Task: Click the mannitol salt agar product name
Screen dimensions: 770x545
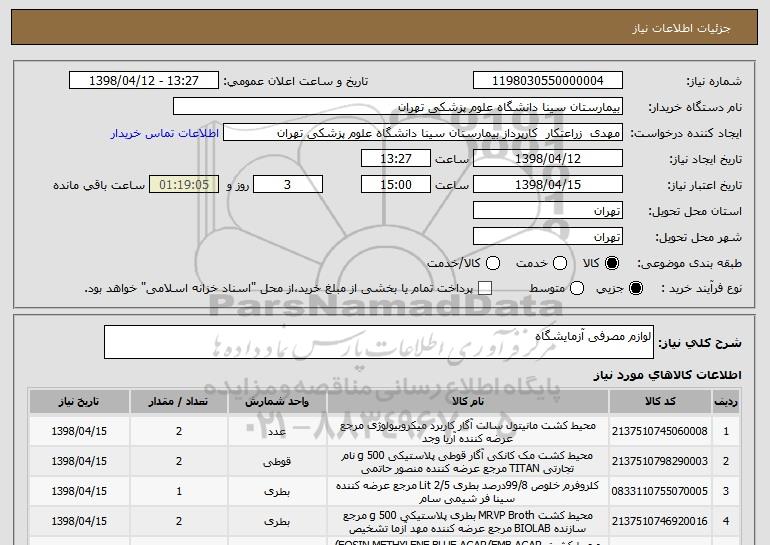Action: click(468, 432)
